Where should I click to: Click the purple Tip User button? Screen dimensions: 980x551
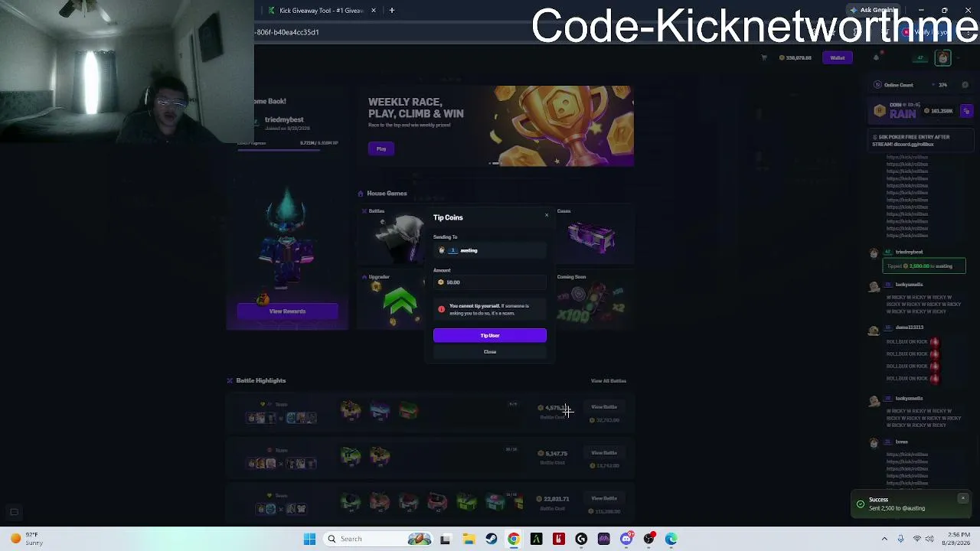[x=490, y=335]
